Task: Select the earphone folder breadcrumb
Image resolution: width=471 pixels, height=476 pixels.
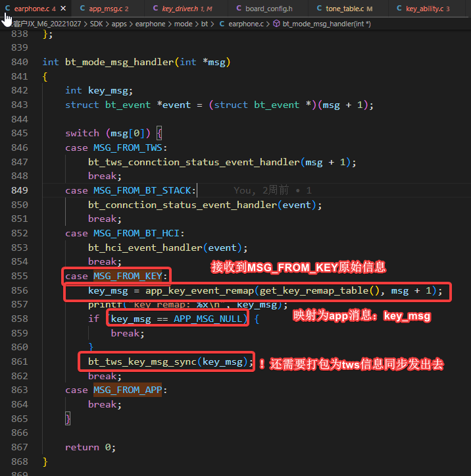Action: [x=150, y=24]
